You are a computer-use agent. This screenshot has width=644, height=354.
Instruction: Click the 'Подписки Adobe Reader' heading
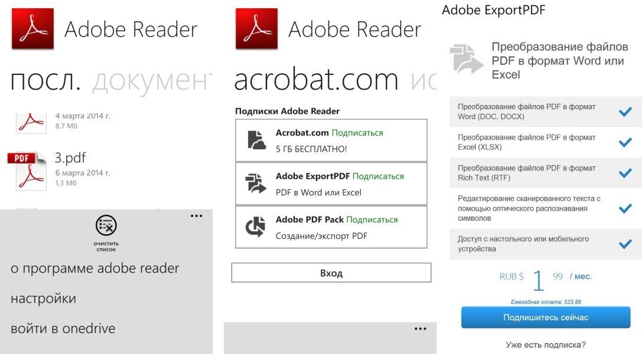coord(288,111)
